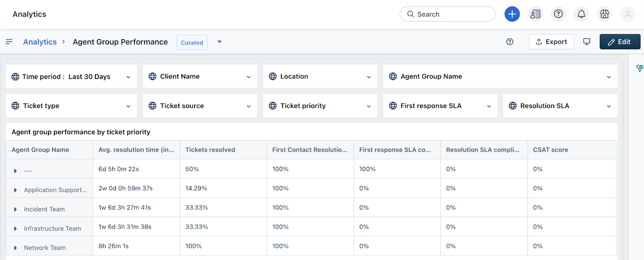Viewport: 644px width, 260px height.
Task: Expand the Incident Team row
Action: coord(16,210)
